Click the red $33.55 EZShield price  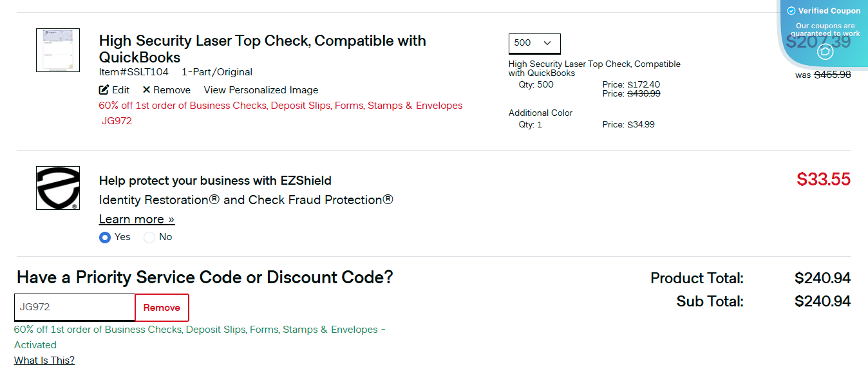823,180
